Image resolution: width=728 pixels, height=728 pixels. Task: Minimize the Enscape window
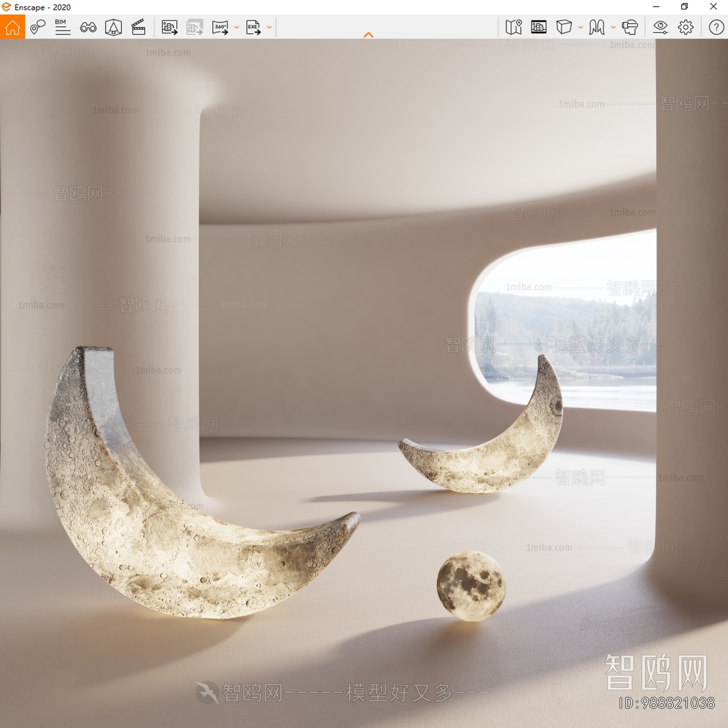click(x=656, y=7)
